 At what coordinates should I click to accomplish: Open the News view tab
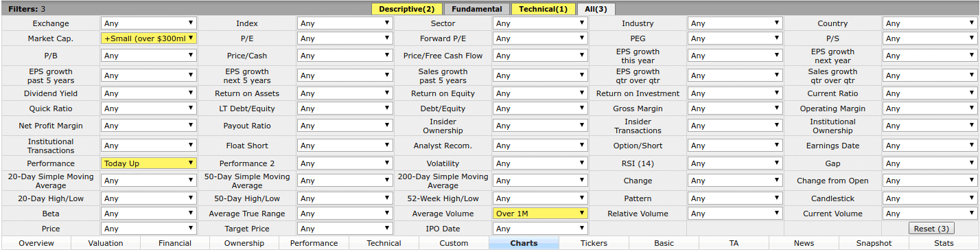(x=804, y=243)
